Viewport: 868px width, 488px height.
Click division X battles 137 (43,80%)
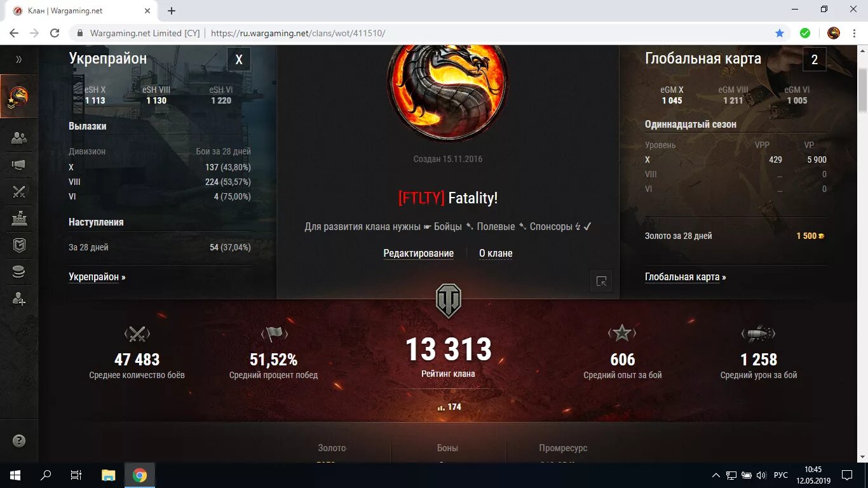tap(227, 167)
